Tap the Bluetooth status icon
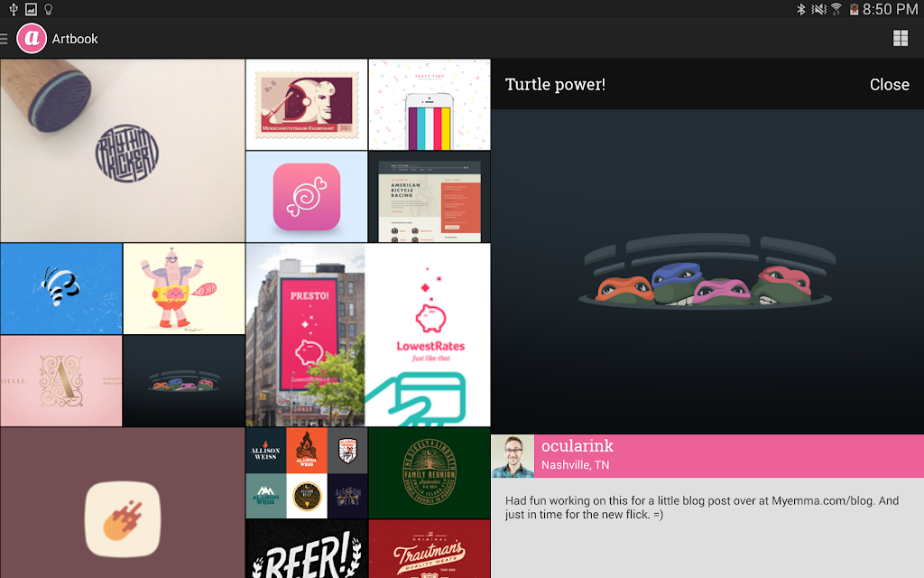The image size is (924, 578). [800, 9]
